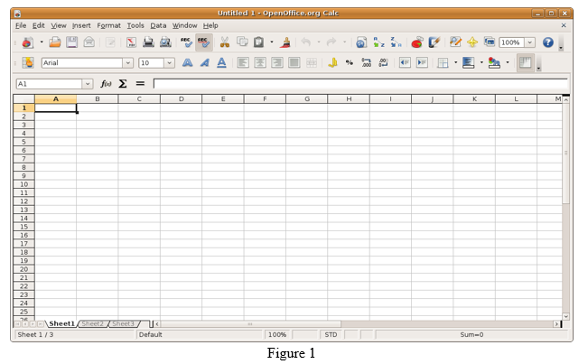The height and width of the screenshot is (364, 588).
Task: Switch to the Sheet2 tab
Action: coord(92,323)
